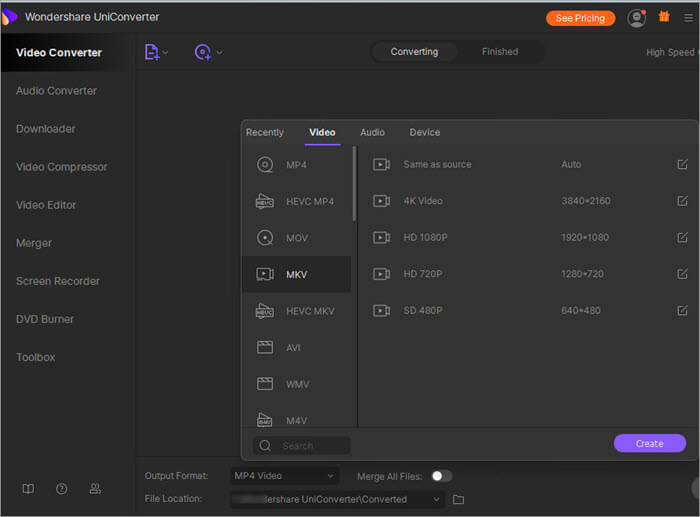Screen dimensions: 700x517
Task: Open the Add Files dropdown arrow
Action: tap(166, 53)
